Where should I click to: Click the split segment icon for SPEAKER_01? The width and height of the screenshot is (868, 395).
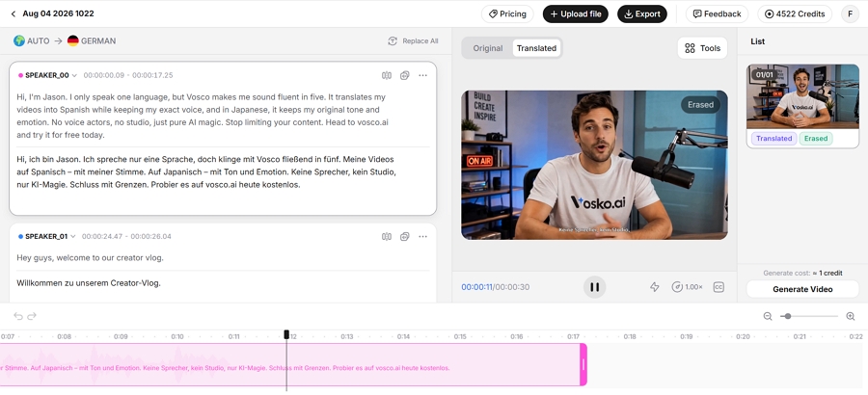click(x=387, y=236)
